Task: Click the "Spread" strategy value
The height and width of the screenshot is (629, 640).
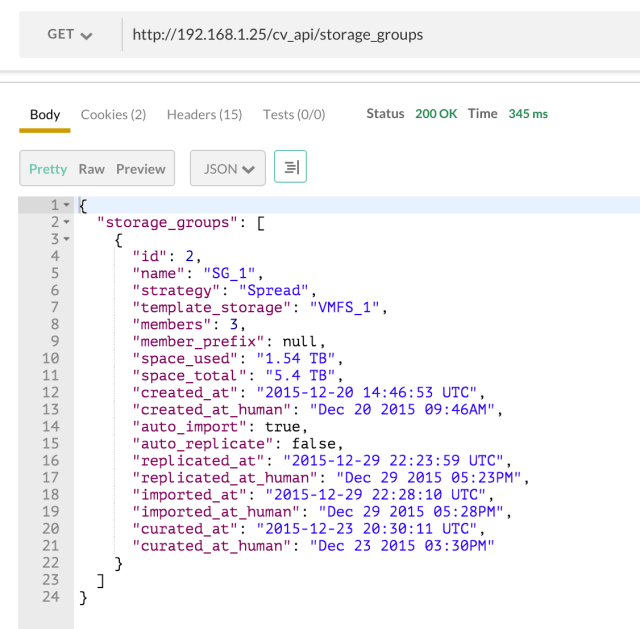Action: pos(273,291)
